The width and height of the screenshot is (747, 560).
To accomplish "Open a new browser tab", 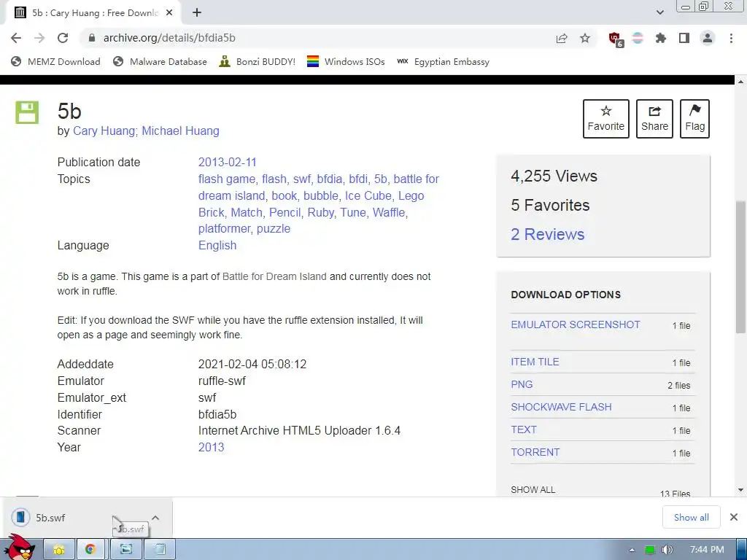I will pos(197,13).
